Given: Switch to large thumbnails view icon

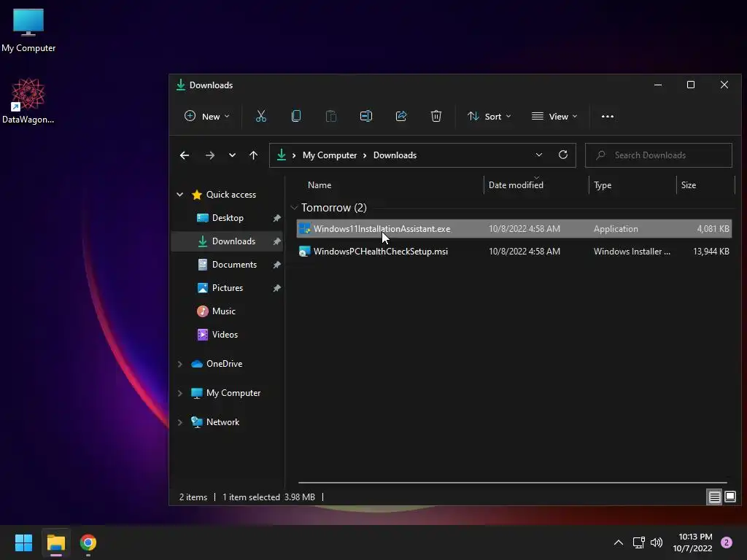Looking at the screenshot, I should click(x=729, y=497).
